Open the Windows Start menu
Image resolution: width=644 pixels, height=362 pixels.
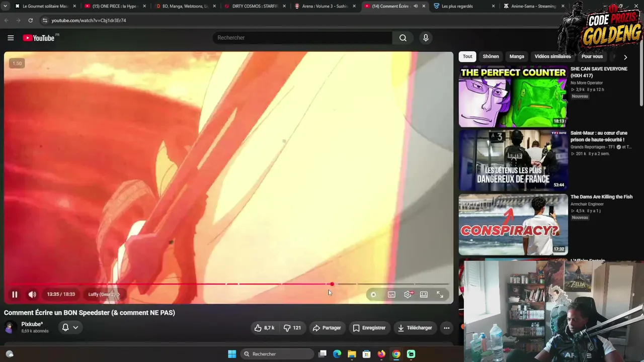[232, 354]
